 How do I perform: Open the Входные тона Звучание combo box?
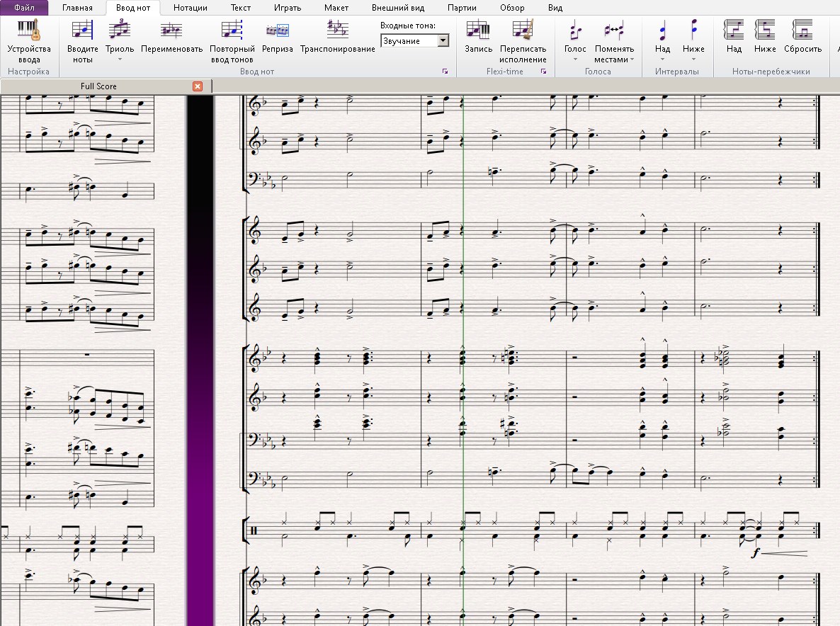[414, 40]
